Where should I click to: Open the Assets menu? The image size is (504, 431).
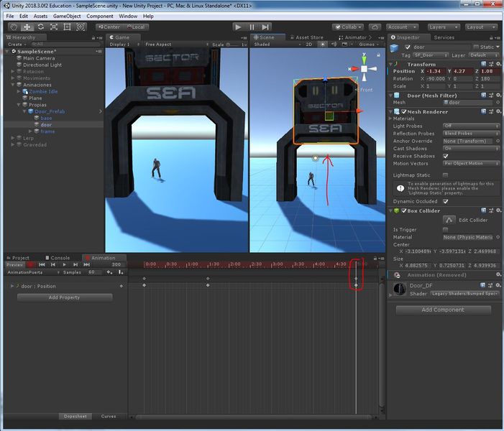(40, 16)
